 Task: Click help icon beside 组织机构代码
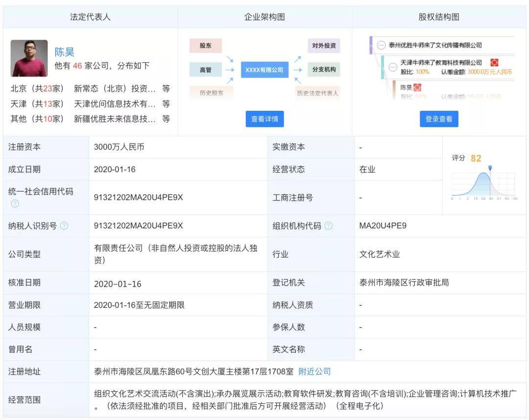click(x=328, y=225)
